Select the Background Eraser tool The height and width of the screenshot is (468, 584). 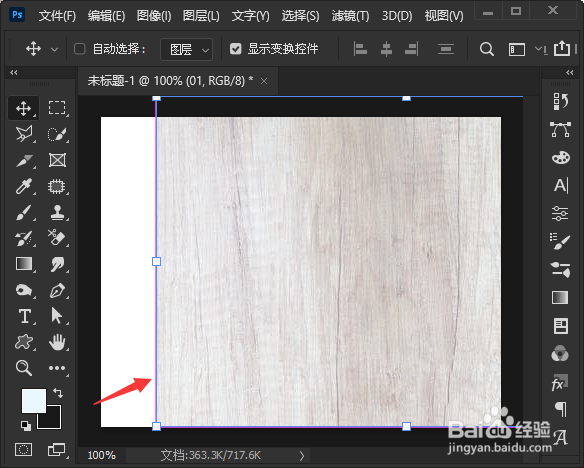point(57,238)
